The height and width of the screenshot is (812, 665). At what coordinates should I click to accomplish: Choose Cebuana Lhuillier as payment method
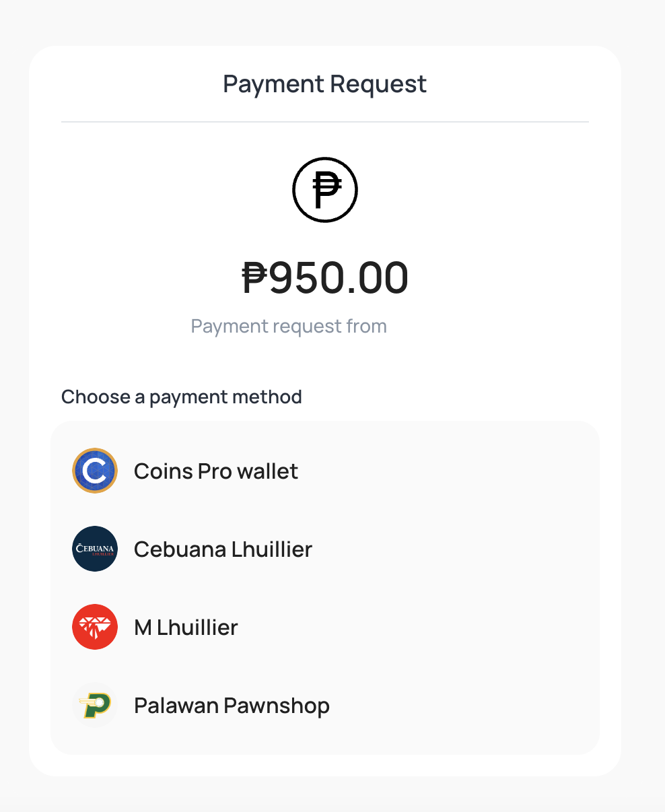(x=223, y=549)
